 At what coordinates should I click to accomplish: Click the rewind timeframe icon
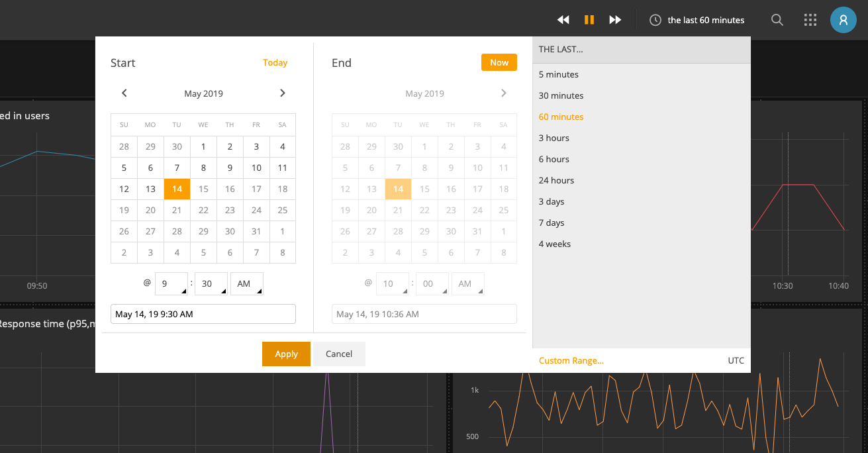coord(563,20)
